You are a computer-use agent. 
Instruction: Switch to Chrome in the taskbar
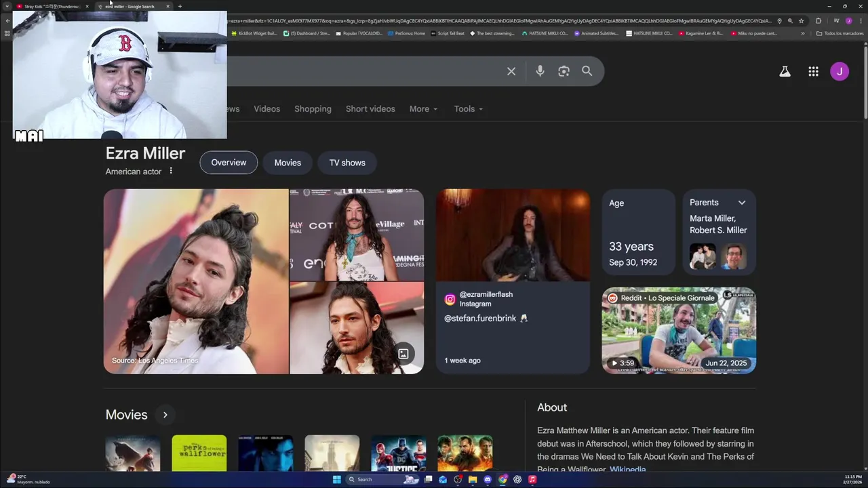click(x=502, y=479)
